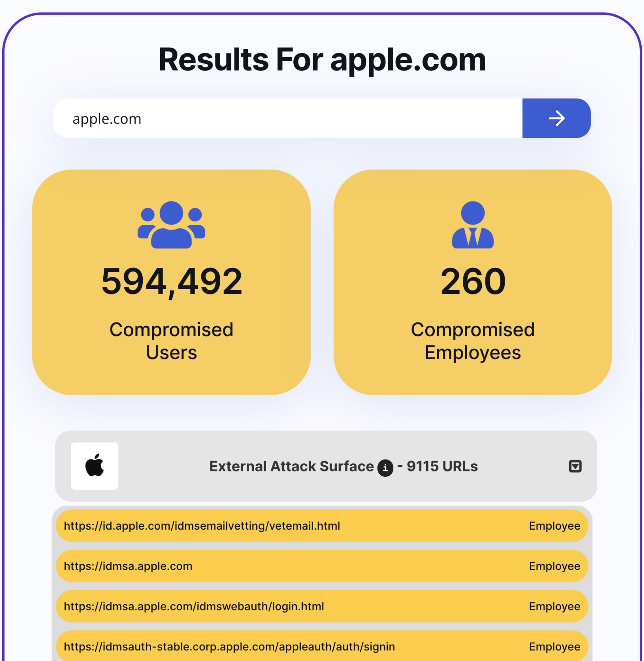644x661 pixels.
Task: Click the 594,492 compromised users count
Action: coord(172,281)
